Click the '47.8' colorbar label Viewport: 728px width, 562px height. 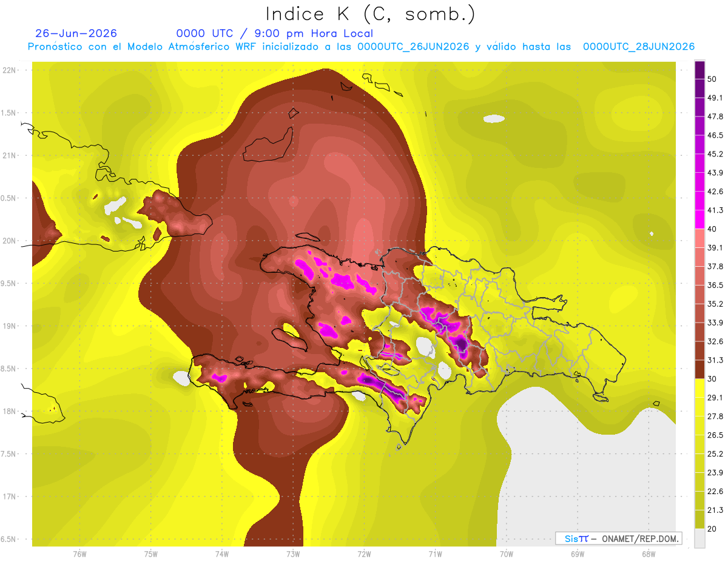click(716, 116)
